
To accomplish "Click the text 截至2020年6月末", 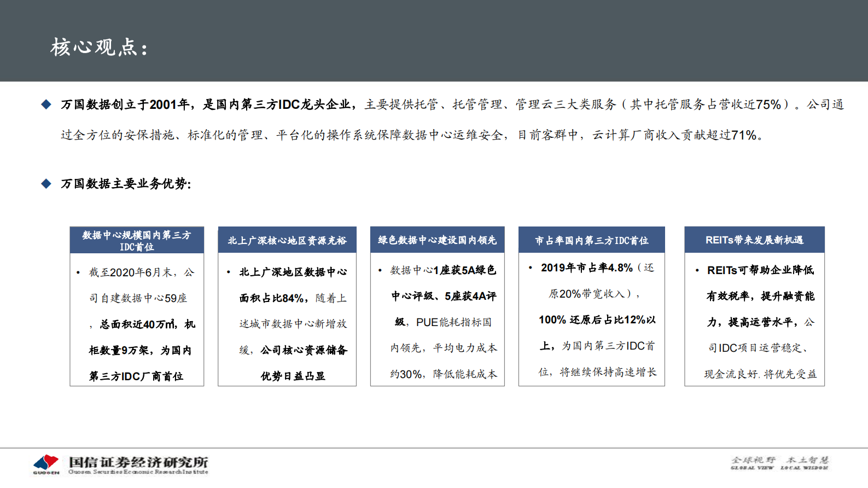I will click(x=130, y=272).
